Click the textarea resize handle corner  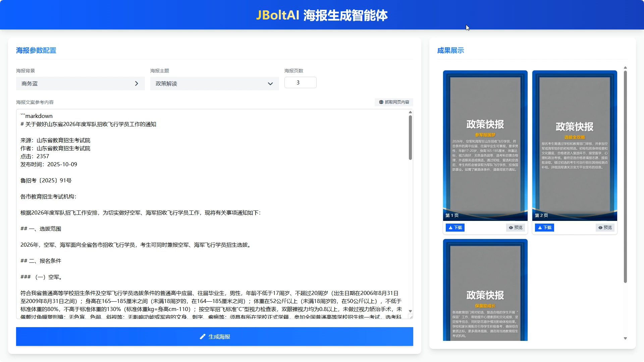tap(411, 316)
